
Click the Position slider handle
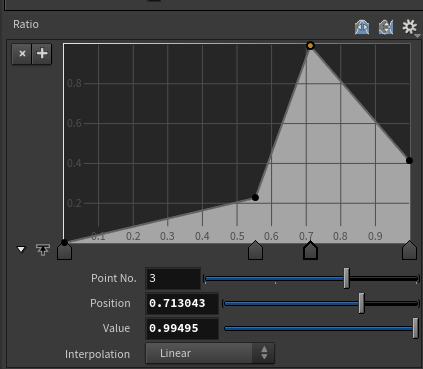click(x=361, y=303)
